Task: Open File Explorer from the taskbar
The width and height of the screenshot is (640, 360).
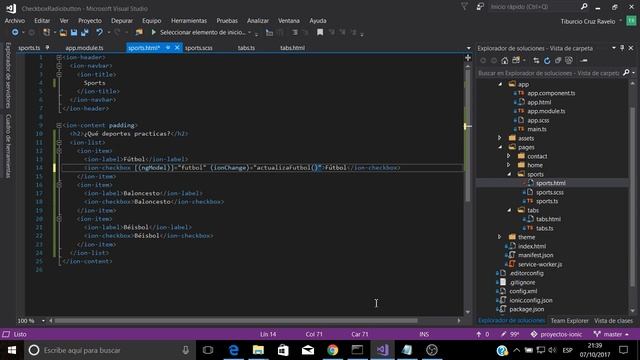Action: tap(258, 350)
